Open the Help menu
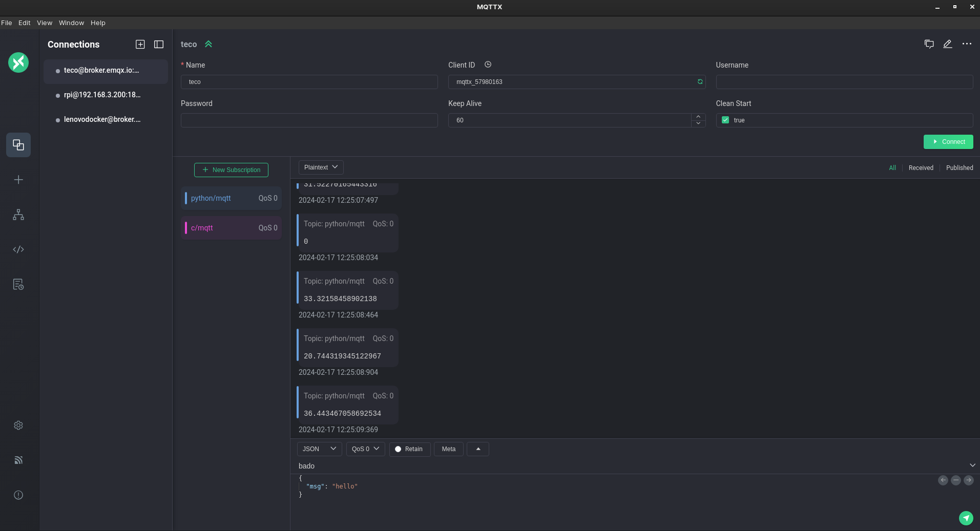 point(98,23)
